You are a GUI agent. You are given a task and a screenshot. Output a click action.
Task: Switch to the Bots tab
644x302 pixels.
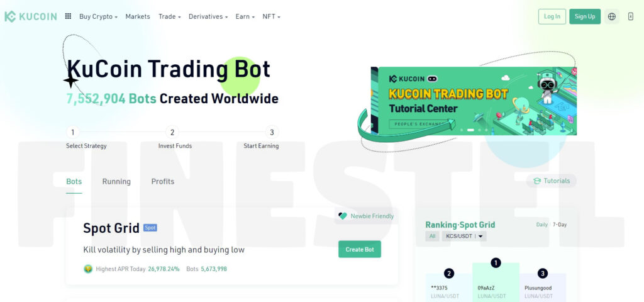click(74, 182)
